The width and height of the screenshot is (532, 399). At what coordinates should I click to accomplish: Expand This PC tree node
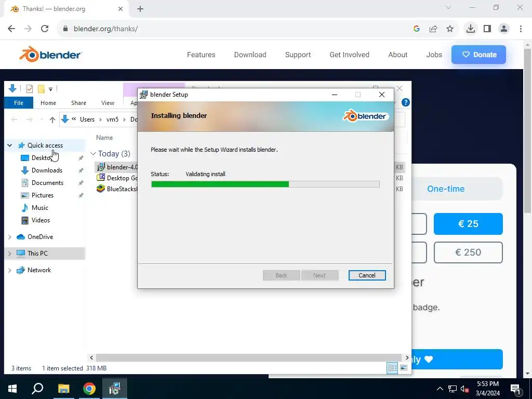(10, 254)
